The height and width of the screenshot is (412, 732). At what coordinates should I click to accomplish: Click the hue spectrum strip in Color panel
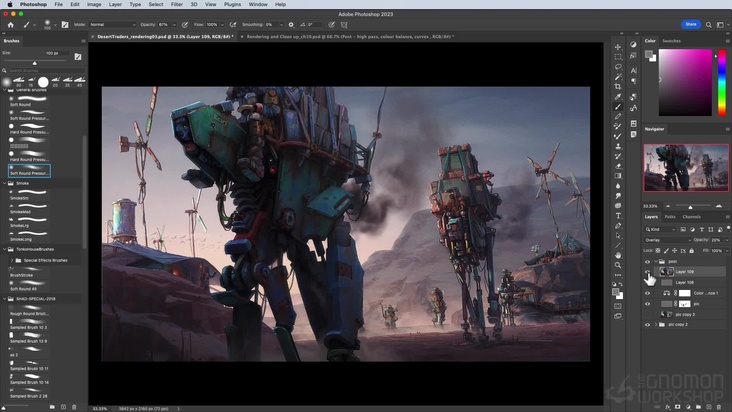[722, 82]
